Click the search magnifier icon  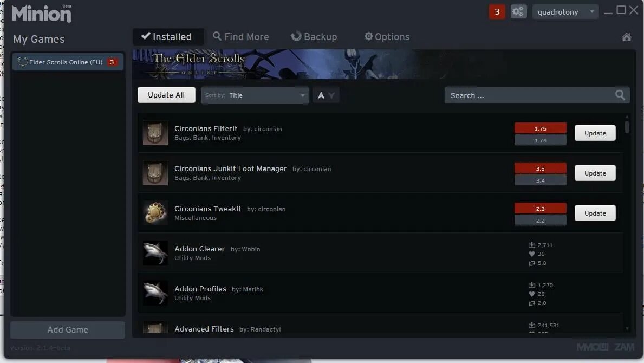pyautogui.click(x=620, y=95)
